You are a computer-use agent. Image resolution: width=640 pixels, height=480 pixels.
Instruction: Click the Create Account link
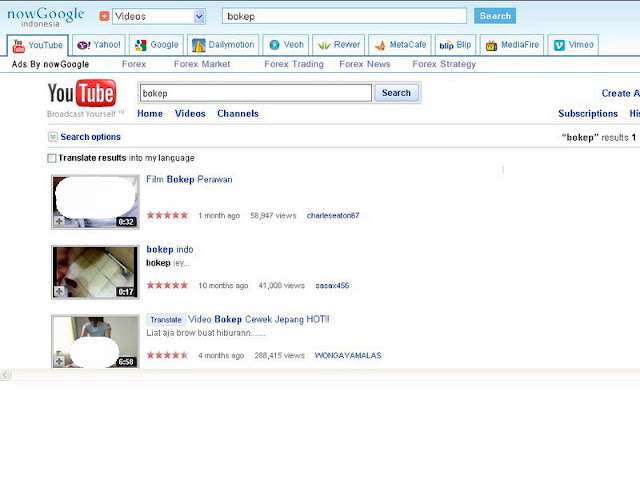620,93
